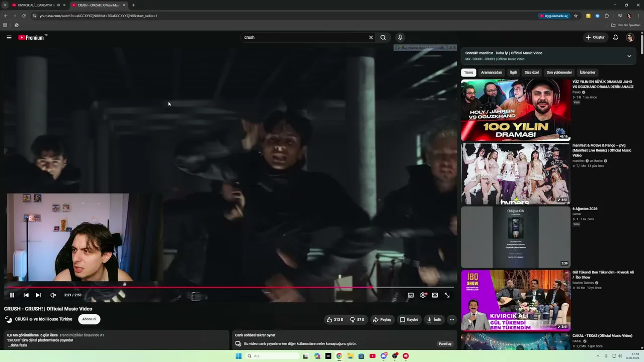Viewport: 644px width, 362px height.
Task: Click the Windows taskbar search box
Action: coord(273,356)
